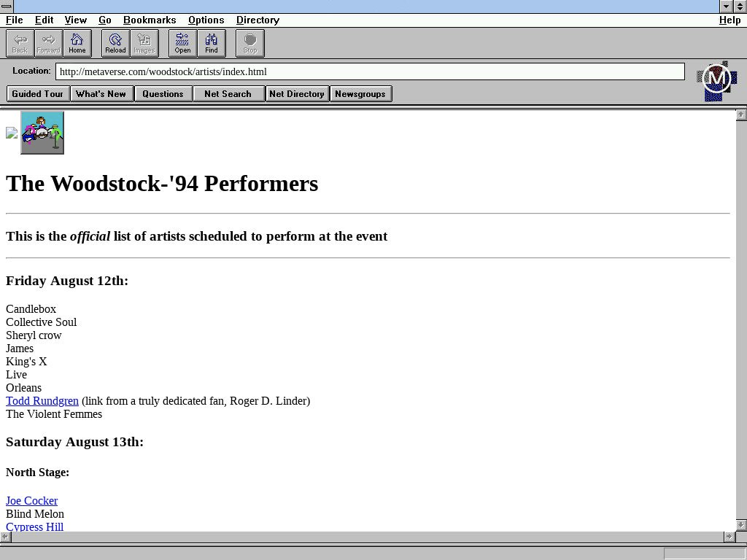Image resolution: width=747 pixels, height=560 pixels.
Task: Open the Bookmarks menu
Action: coord(150,20)
